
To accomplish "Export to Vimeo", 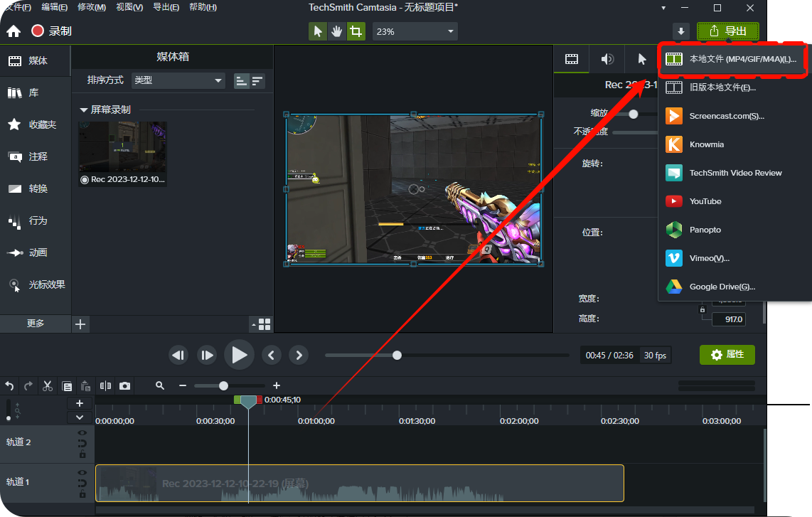I will [734, 259].
